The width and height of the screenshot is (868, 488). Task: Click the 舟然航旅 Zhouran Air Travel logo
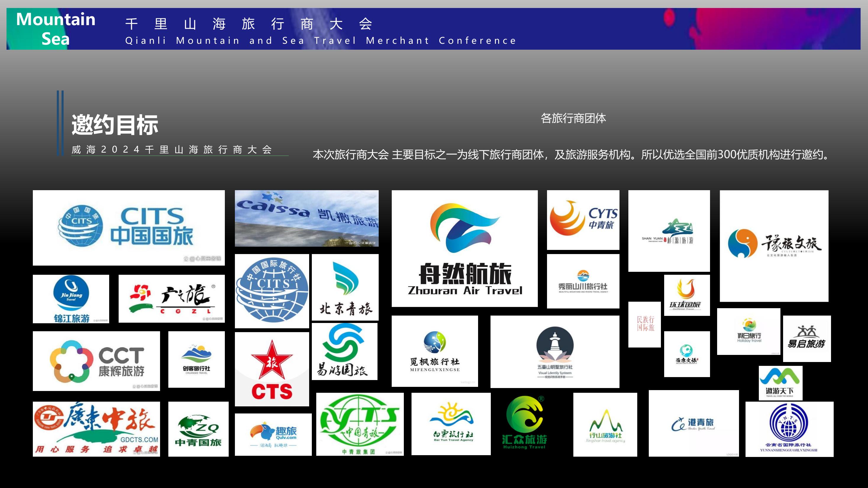tap(465, 248)
